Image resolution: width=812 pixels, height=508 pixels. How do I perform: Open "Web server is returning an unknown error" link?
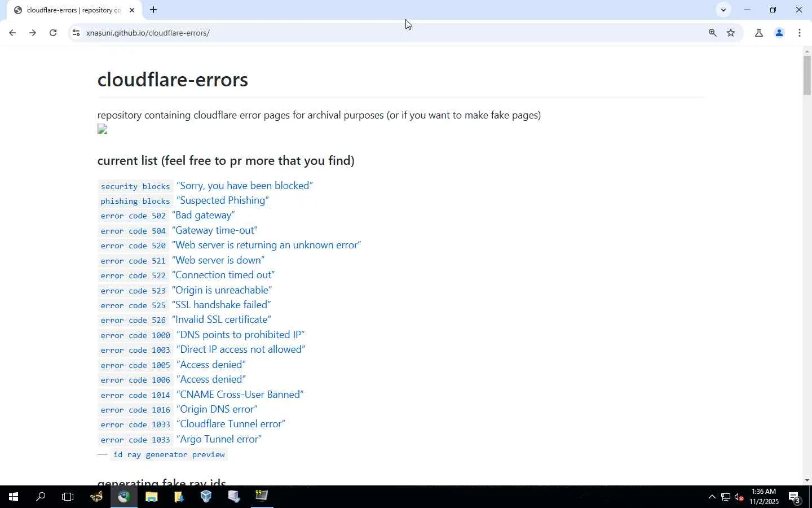pos(267,245)
